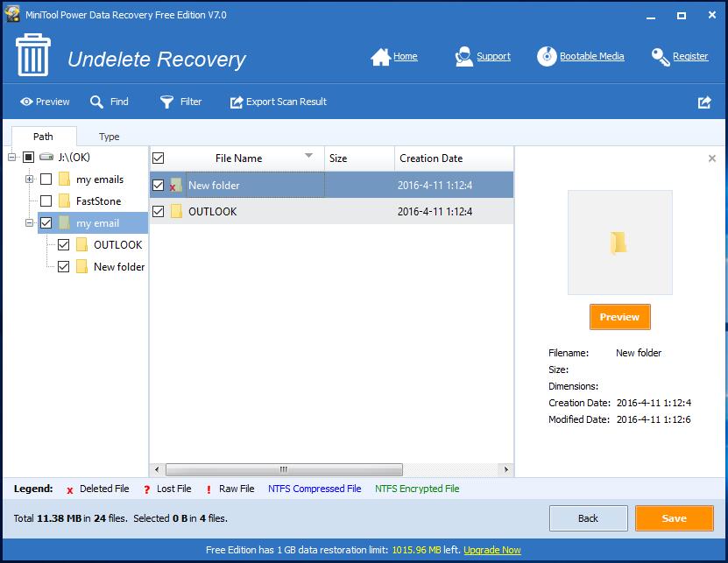
Task: Click the File Name sort arrow
Action: pyautogui.click(x=308, y=156)
